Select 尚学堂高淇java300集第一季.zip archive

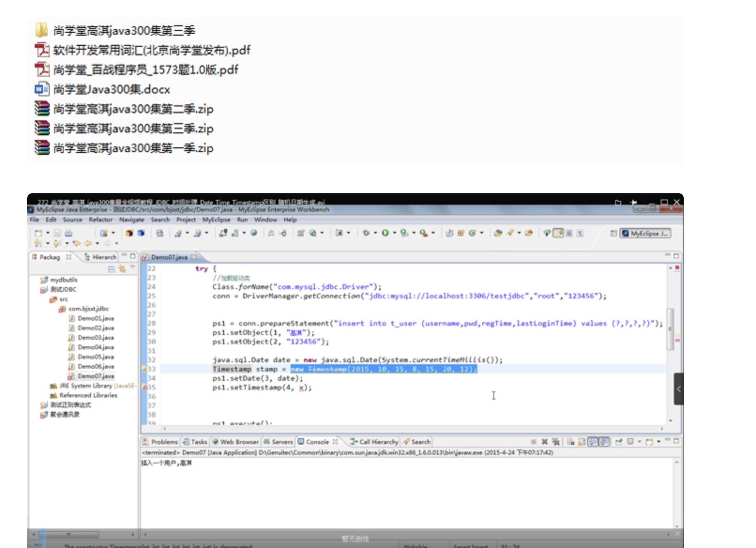point(124,148)
